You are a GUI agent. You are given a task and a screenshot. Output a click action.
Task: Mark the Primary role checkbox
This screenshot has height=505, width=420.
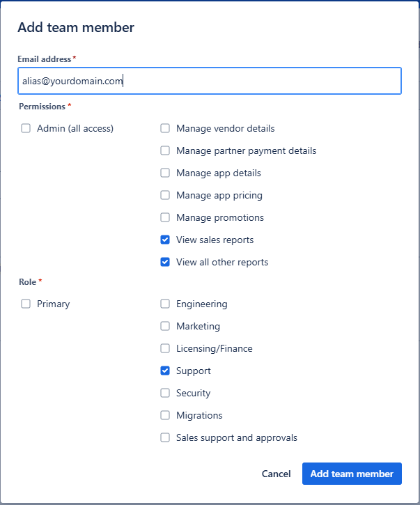[x=26, y=304]
